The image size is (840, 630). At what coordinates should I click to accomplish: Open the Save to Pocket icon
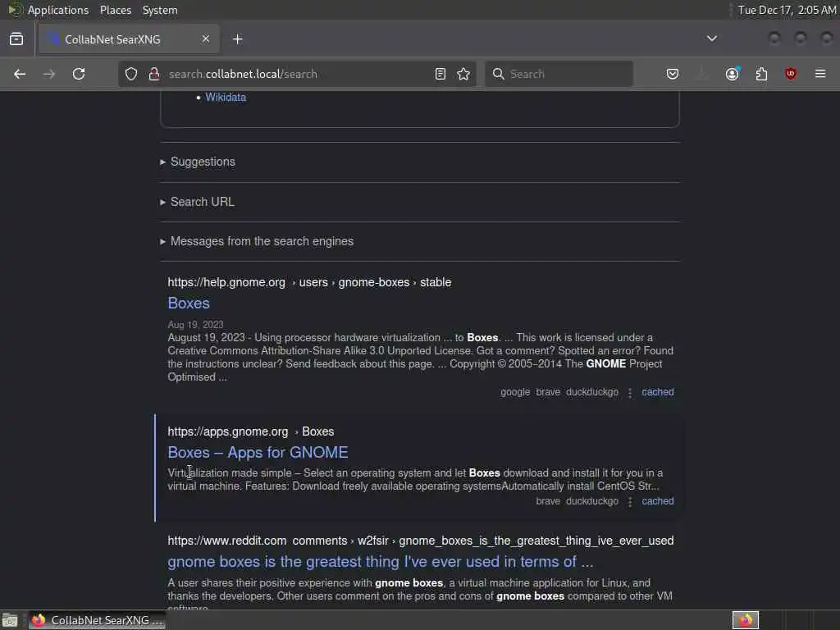(673, 74)
